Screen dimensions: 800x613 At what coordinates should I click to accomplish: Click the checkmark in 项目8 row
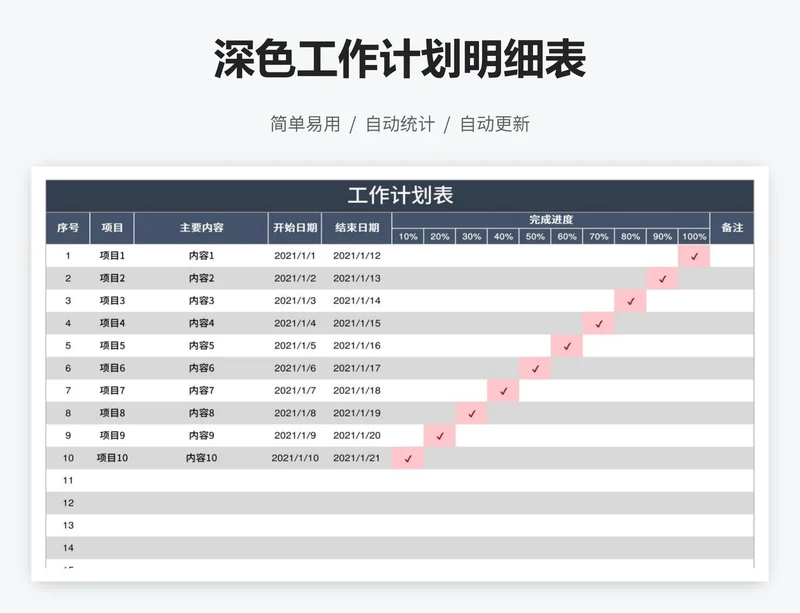tap(471, 413)
